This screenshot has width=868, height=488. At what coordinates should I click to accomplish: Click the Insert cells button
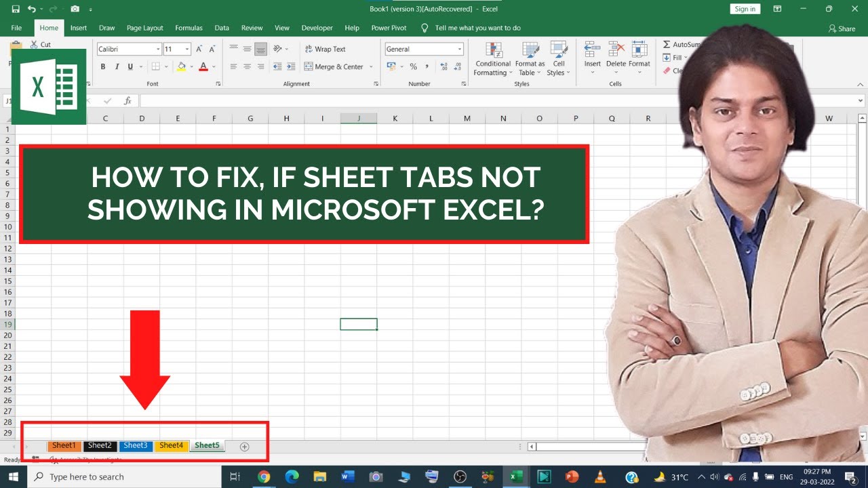(x=593, y=58)
